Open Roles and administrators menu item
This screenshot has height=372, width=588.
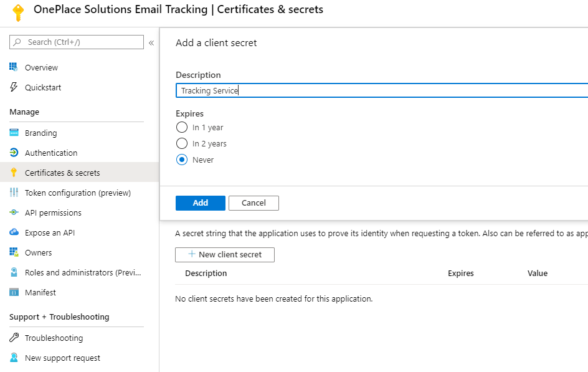[83, 272]
